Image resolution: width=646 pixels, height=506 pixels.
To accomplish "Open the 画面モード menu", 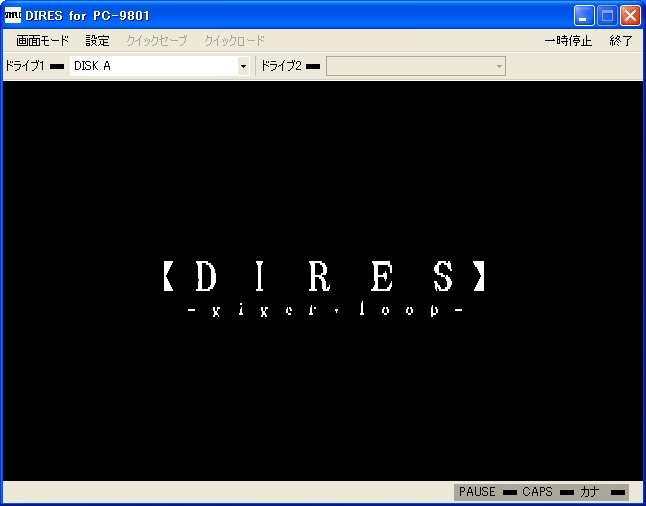I will point(42,41).
